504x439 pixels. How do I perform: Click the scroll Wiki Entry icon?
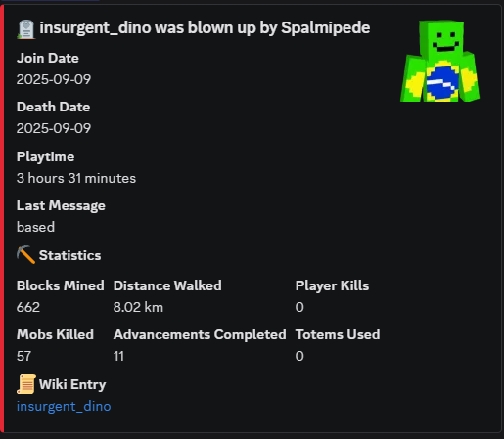[26, 384]
